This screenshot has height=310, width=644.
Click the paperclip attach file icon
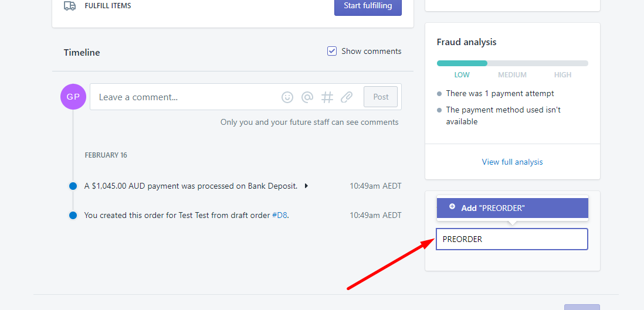tap(347, 97)
